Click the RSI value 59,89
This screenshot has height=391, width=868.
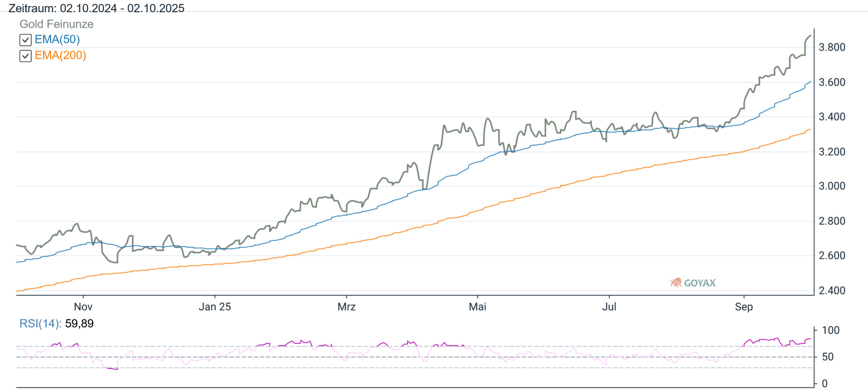point(79,323)
